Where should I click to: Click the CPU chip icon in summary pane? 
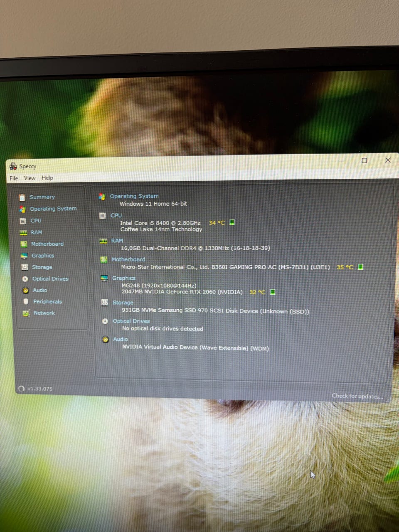103,216
